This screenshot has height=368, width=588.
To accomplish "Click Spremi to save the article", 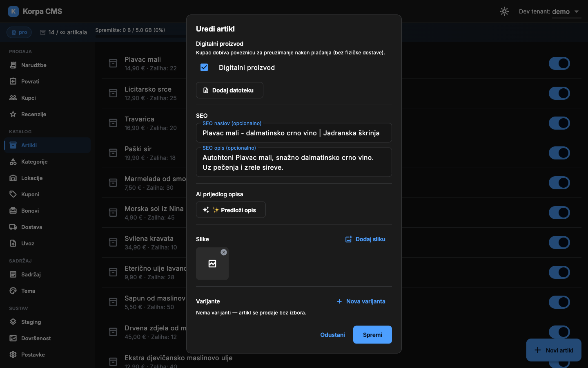I will coord(372,335).
